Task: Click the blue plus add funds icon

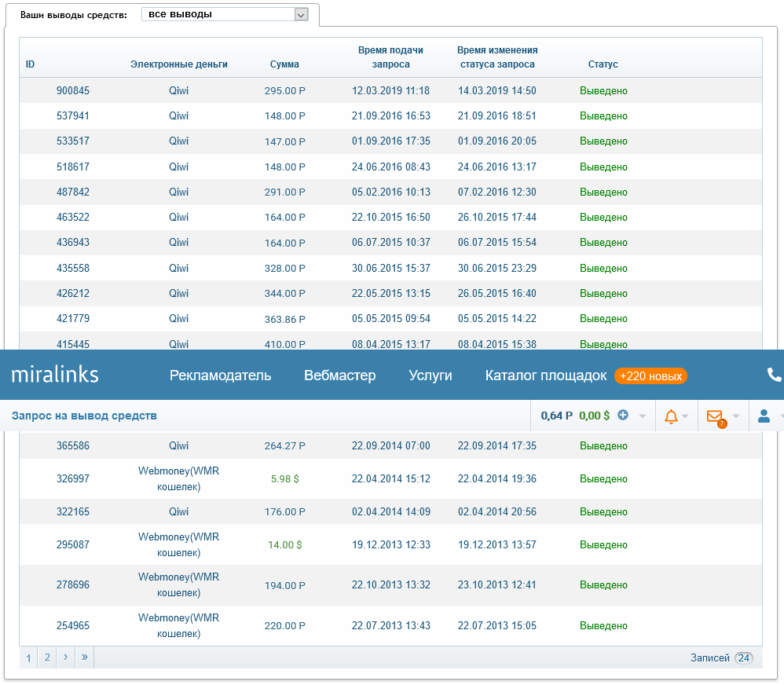Action: click(623, 416)
